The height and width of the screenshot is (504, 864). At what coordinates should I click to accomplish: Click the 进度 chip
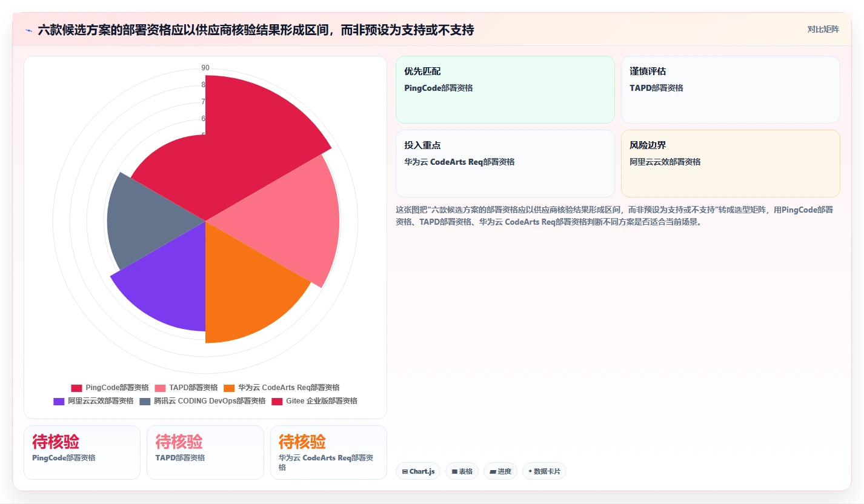point(500,471)
